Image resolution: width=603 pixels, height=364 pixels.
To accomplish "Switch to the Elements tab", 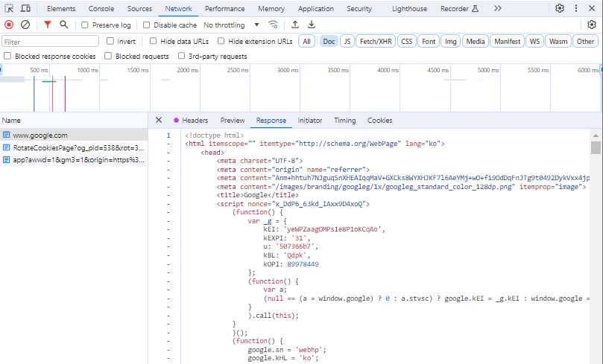I will (61, 8).
